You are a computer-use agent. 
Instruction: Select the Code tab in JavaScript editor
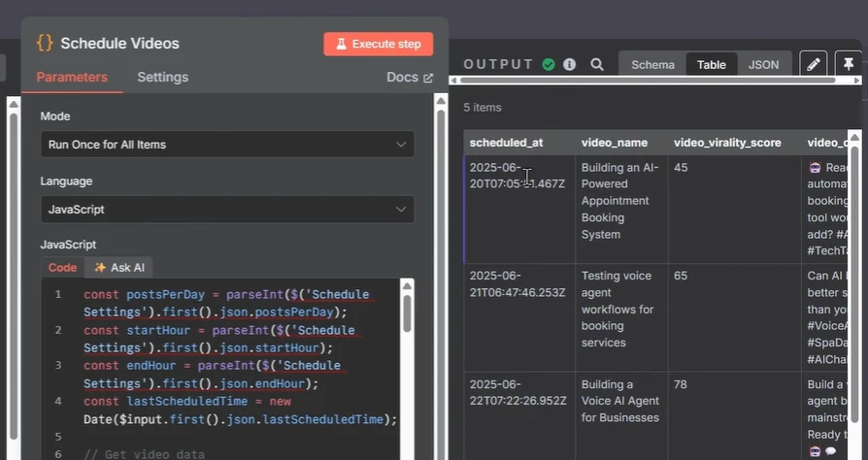pyautogui.click(x=62, y=268)
